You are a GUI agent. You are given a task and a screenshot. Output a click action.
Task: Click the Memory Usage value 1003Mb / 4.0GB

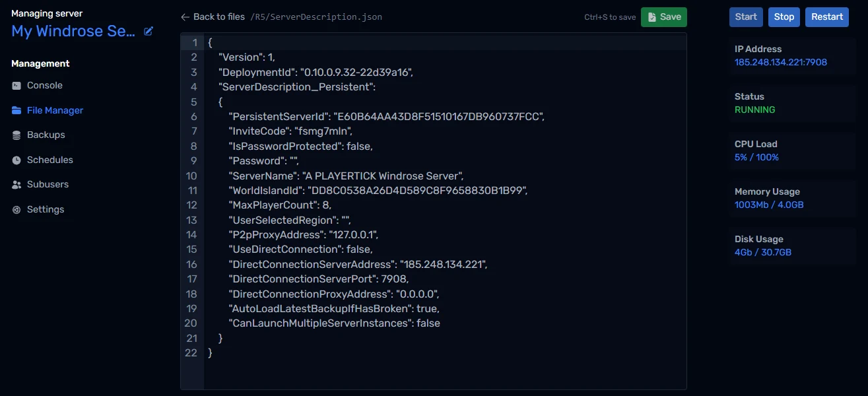pyautogui.click(x=769, y=205)
